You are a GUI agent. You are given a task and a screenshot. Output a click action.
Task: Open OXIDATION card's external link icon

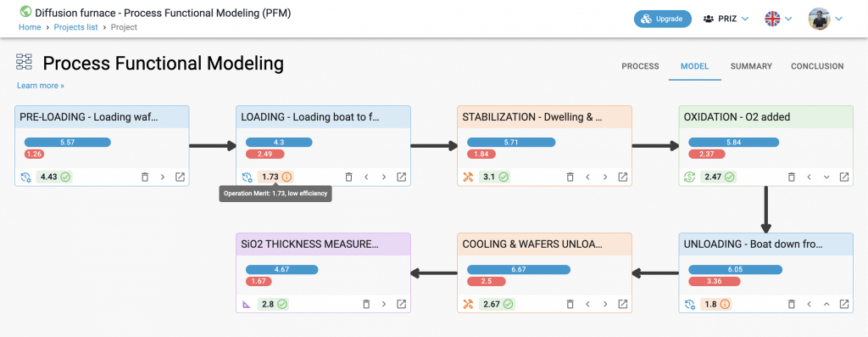[x=844, y=177]
